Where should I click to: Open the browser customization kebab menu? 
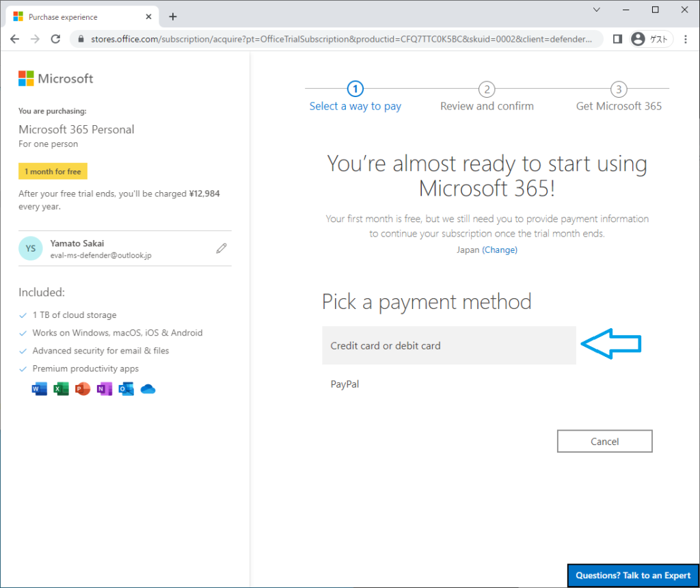pyautogui.click(x=686, y=39)
